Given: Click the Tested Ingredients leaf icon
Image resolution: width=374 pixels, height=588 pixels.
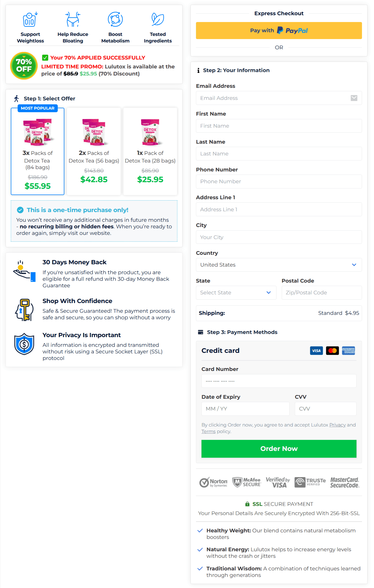Looking at the screenshot, I should (x=157, y=19).
